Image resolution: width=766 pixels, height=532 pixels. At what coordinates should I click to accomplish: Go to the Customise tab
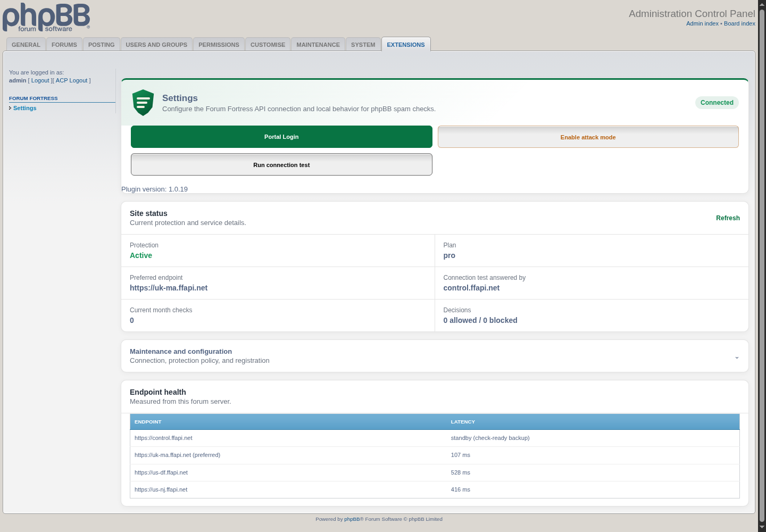268,45
